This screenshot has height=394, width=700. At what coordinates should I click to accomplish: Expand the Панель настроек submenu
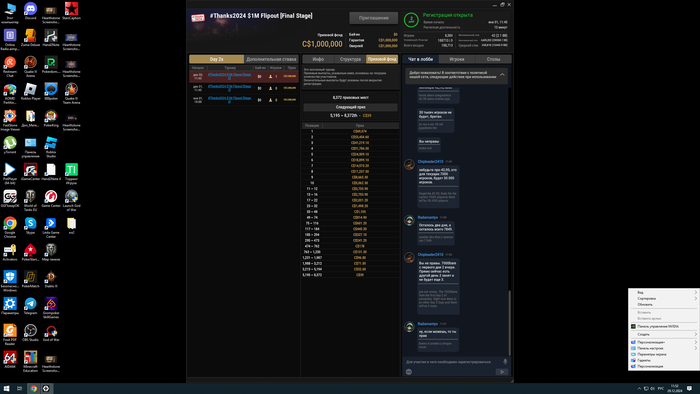664,348
